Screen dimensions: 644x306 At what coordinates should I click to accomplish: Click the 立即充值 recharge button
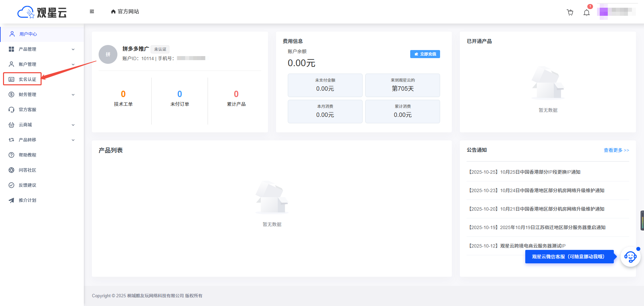[x=425, y=54]
